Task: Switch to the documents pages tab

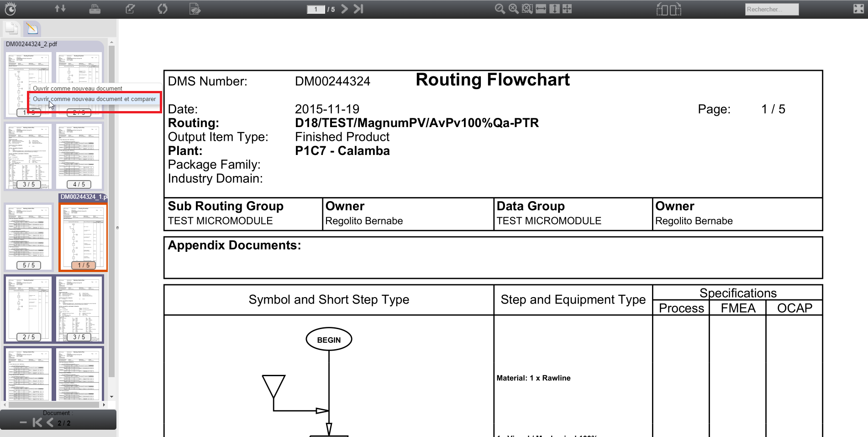Action: [x=11, y=28]
